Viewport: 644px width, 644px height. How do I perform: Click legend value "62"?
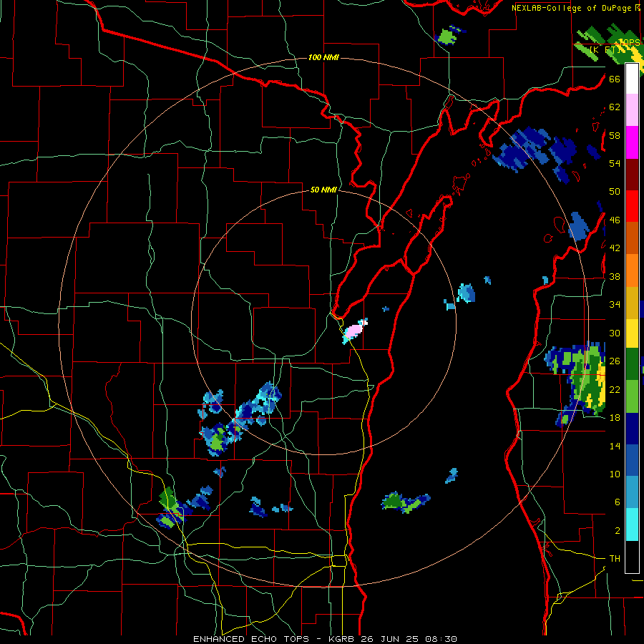[615, 107]
